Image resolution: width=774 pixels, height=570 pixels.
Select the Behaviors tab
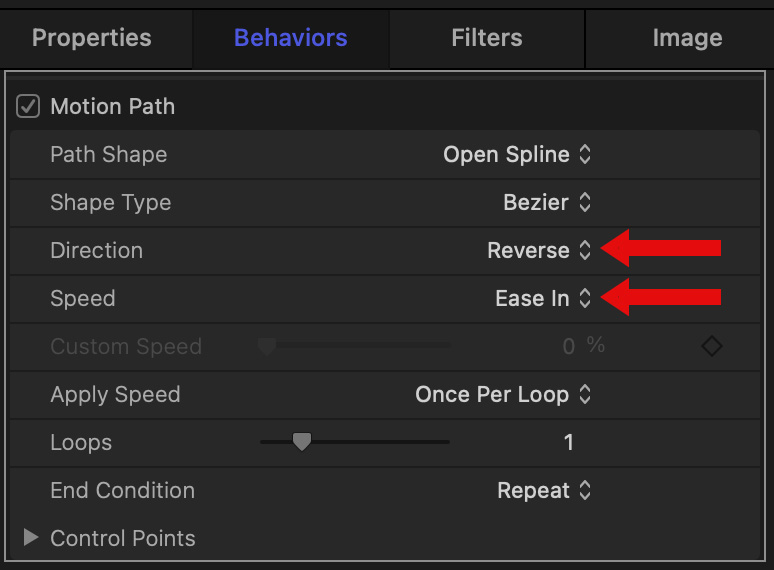coord(290,39)
